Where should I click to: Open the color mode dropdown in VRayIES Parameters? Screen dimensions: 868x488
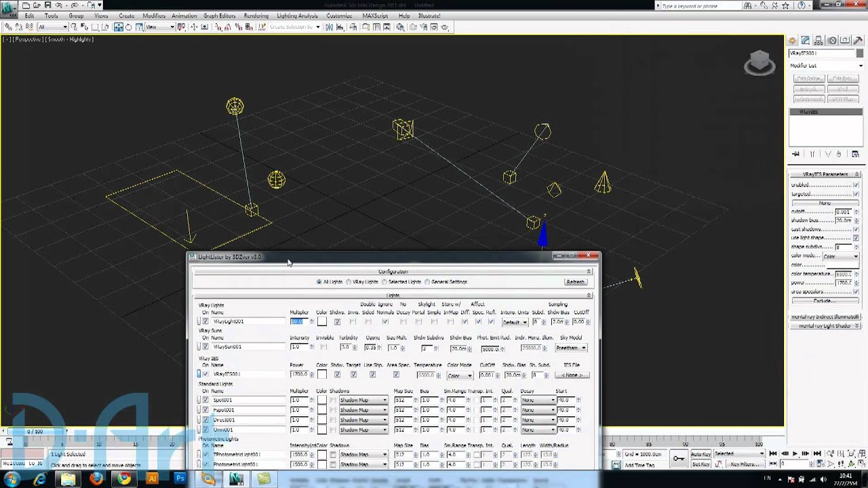841,256
